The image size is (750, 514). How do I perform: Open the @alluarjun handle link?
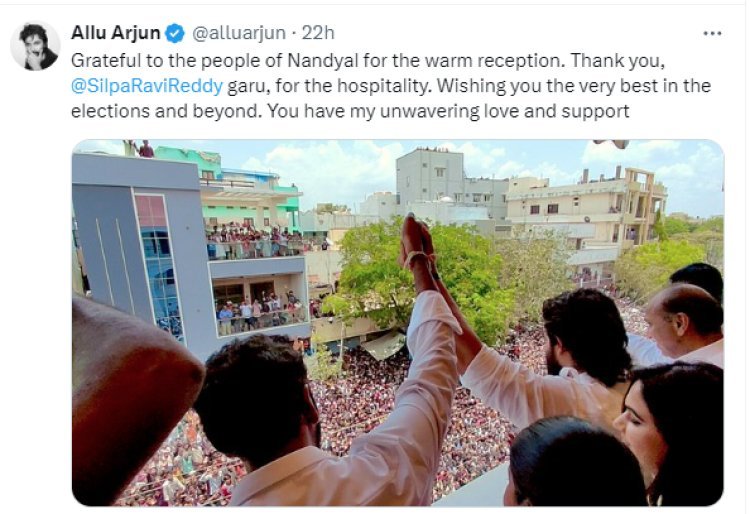click(x=239, y=33)
